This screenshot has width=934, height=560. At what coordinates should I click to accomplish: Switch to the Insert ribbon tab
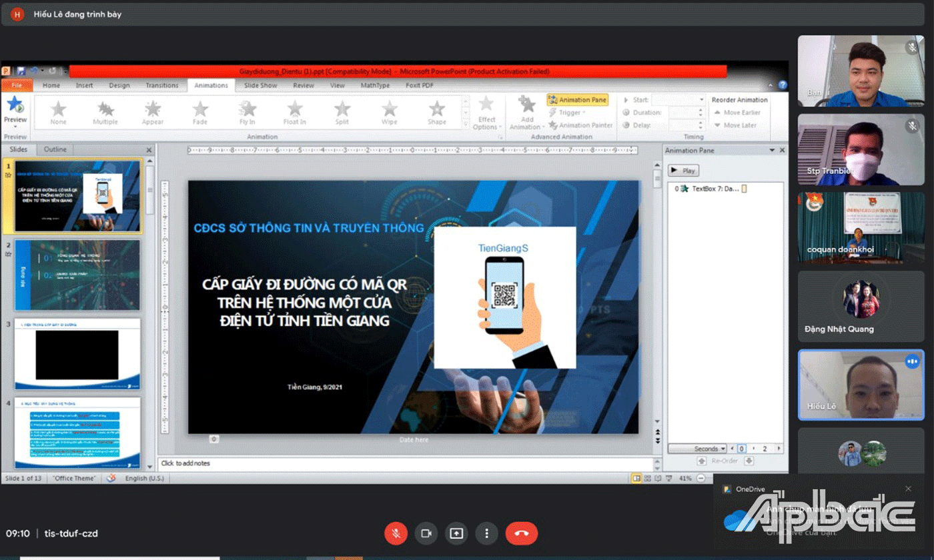coord(84,85)
